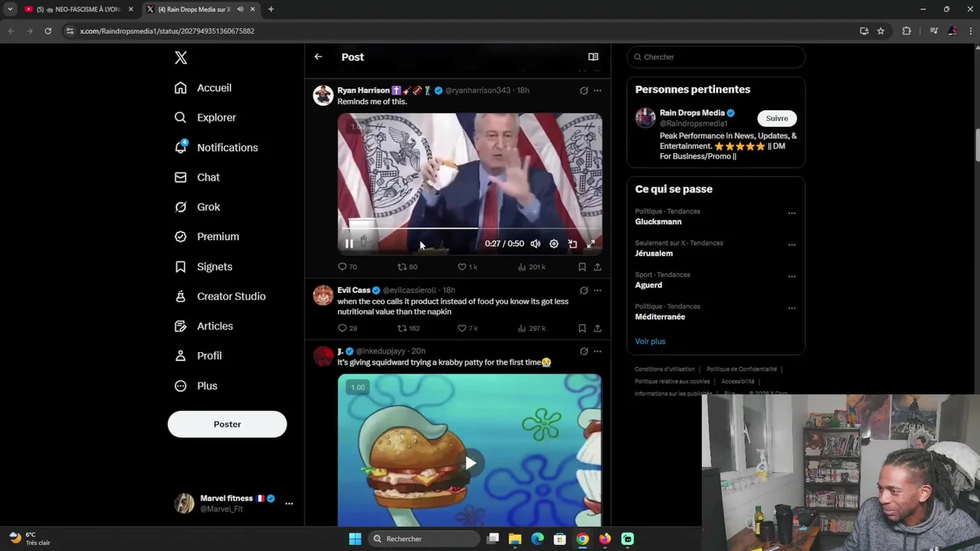Click Voir plus under trends

click(650, 341)
